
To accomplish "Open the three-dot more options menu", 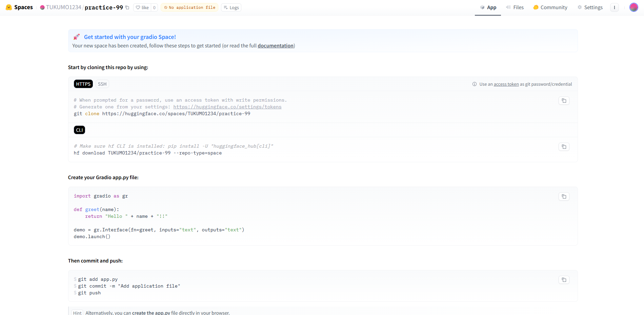I will tap(614, 7).
